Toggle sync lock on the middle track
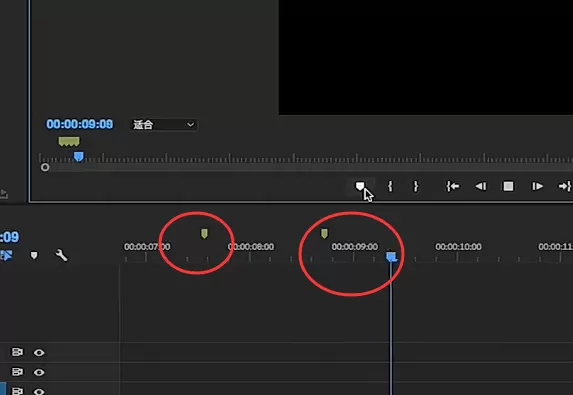Screen dimensions: 573x395 coord(17,372)
